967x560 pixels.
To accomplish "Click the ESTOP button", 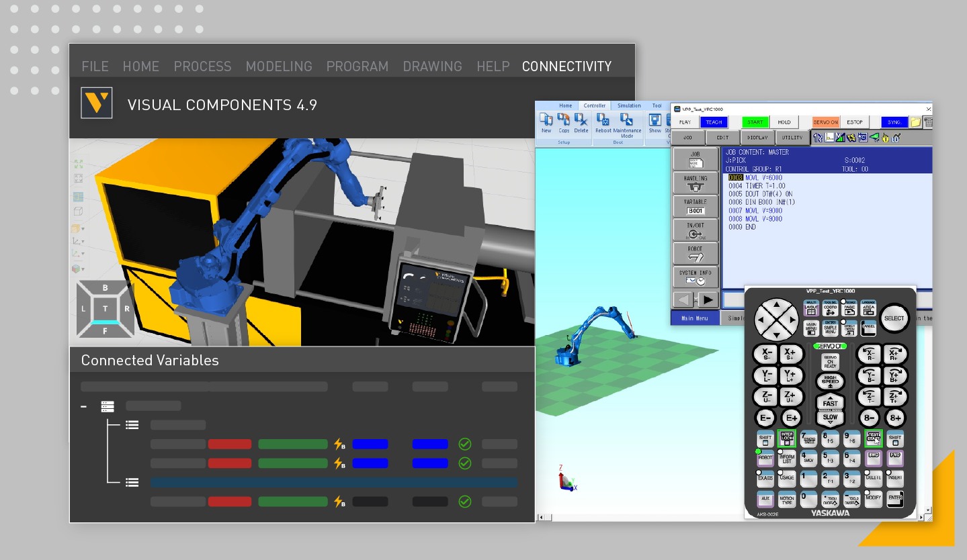I will (x=855, y=122).
